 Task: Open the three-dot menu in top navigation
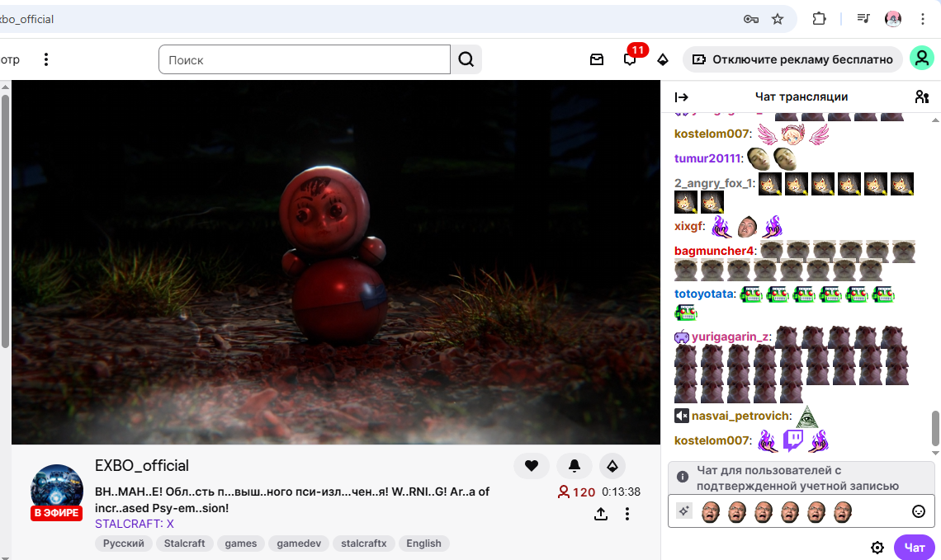[x=46, y=59]
